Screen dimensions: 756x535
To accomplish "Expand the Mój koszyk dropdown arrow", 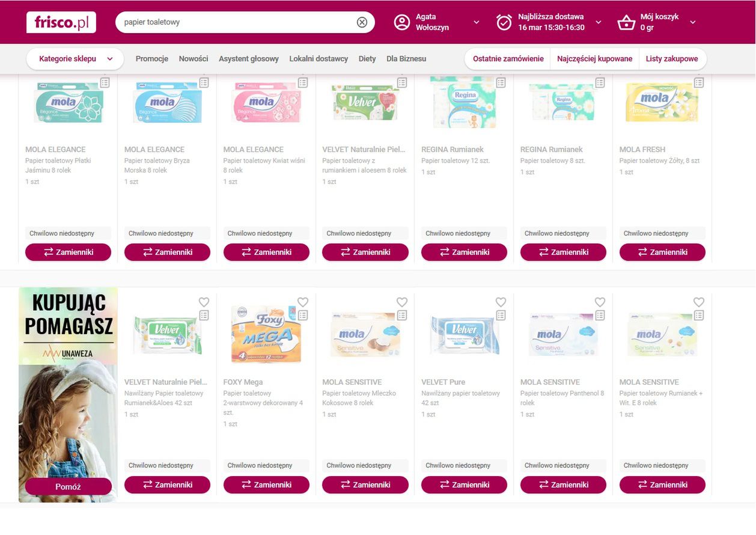I will pyautogui.click(x=693, y=22).
